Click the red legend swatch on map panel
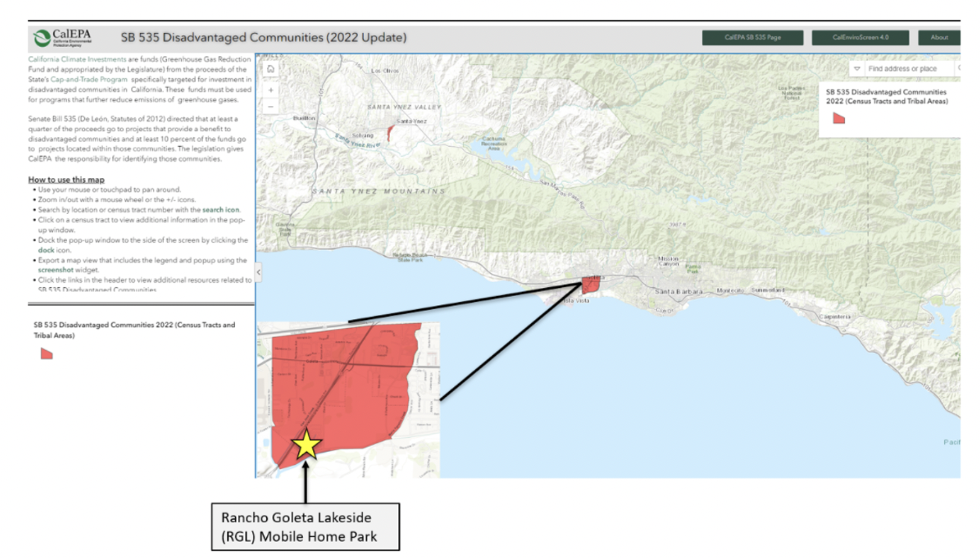 click(839, 118)
